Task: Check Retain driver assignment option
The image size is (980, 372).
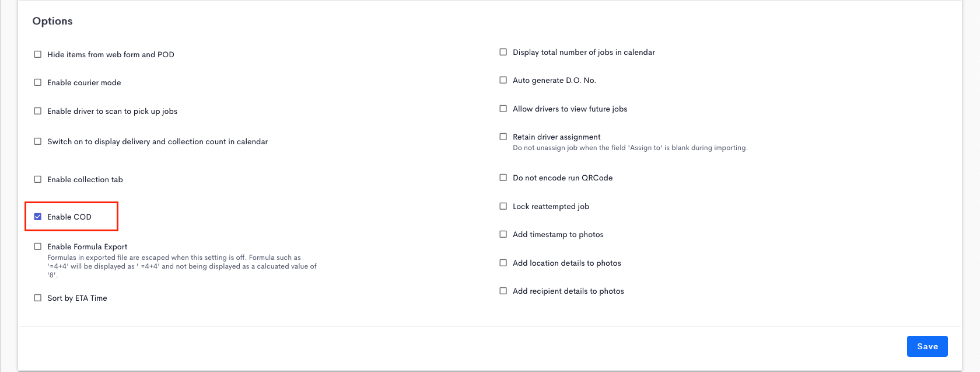Action: [503, 137]
